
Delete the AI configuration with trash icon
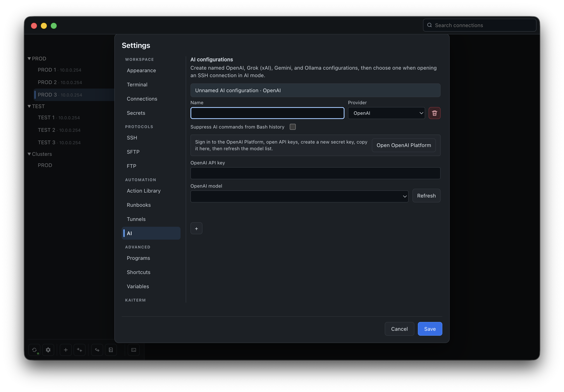coord(434,113)
